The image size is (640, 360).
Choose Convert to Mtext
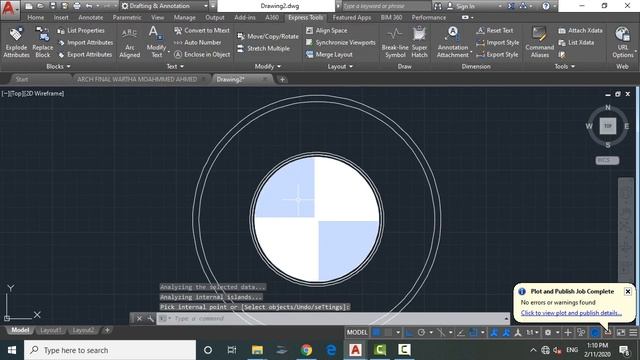(x=202, y=31)
